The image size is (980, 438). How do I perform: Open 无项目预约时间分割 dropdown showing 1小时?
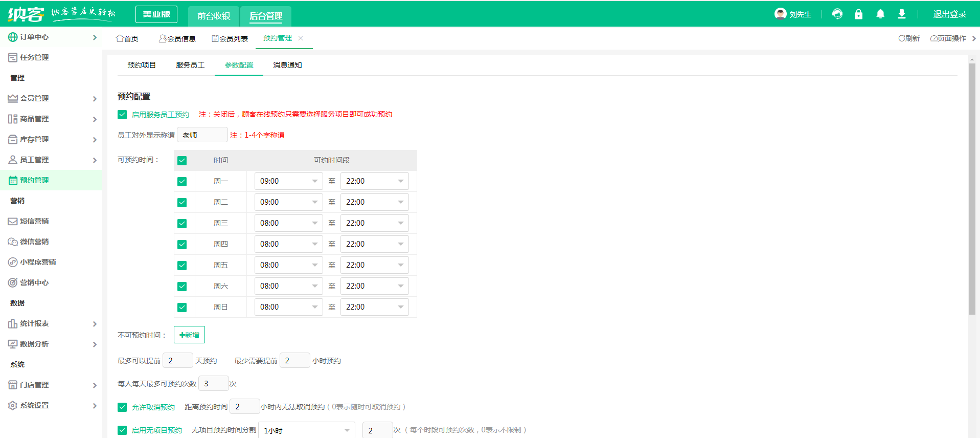(307, 430)
